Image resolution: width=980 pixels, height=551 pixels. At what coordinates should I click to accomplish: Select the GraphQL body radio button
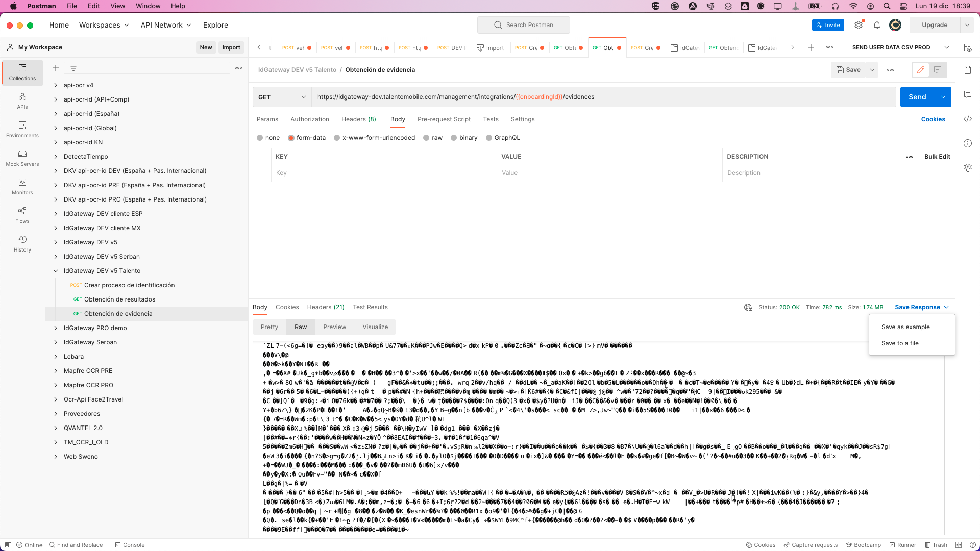click(x=489, y=138)
